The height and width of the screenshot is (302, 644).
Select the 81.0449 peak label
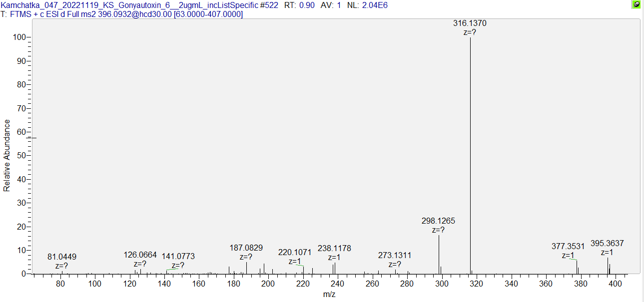tap(62, 257)
